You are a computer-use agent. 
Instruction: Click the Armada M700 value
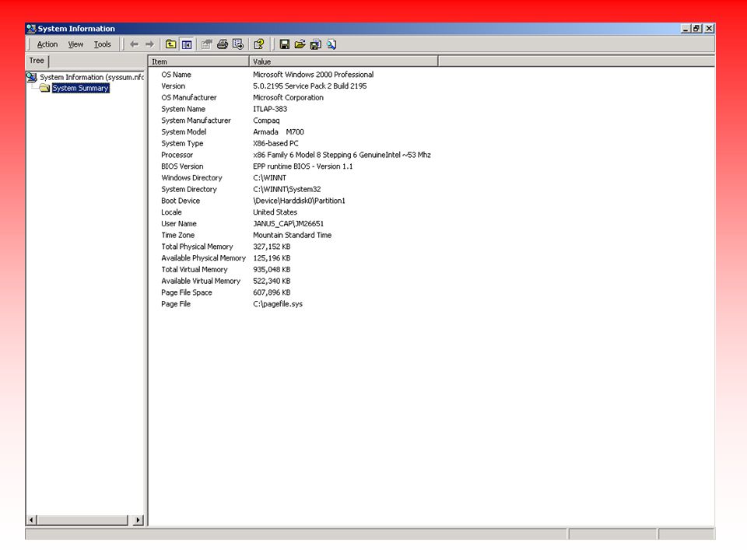coord(279,132)
